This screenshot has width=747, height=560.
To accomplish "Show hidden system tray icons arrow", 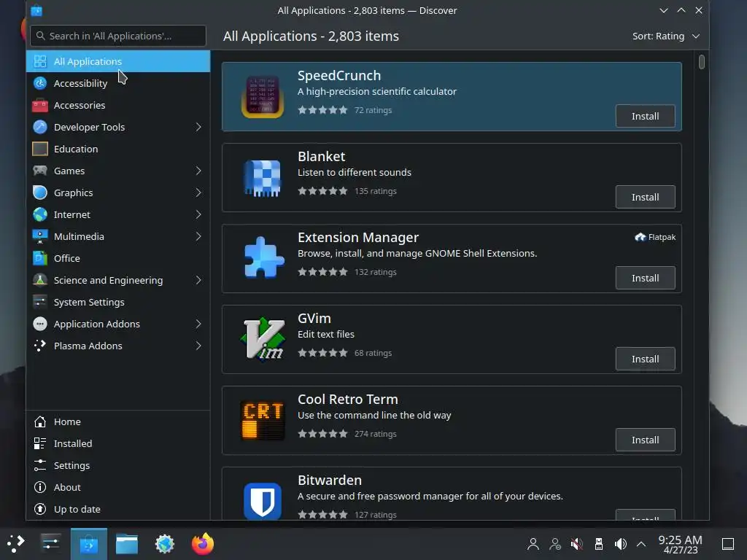I will (x=641, y=544).
